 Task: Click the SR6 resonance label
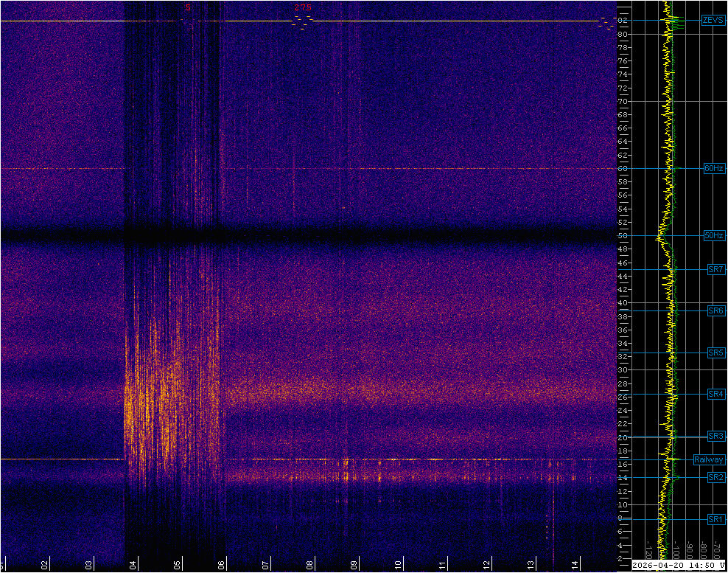716,310
